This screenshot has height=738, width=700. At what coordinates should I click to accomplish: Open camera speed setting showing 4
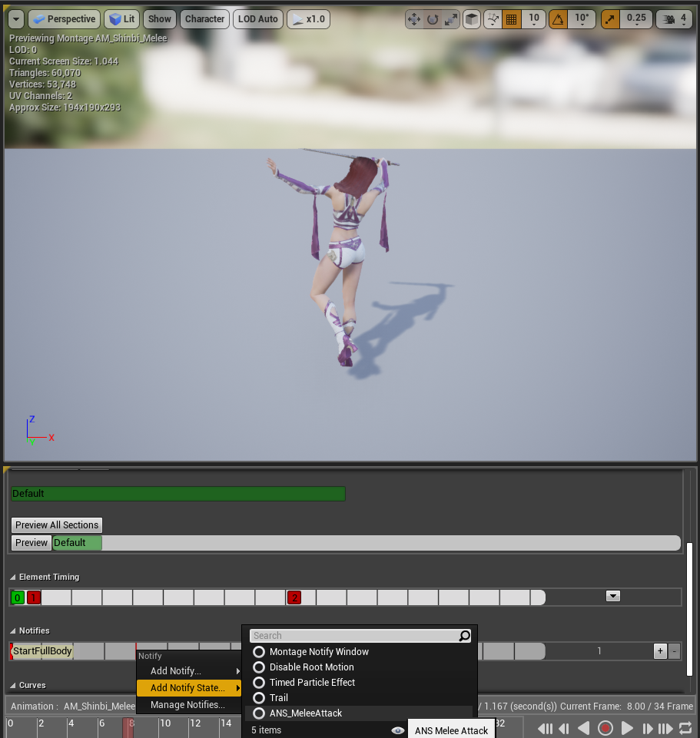(x=674, y=19)
